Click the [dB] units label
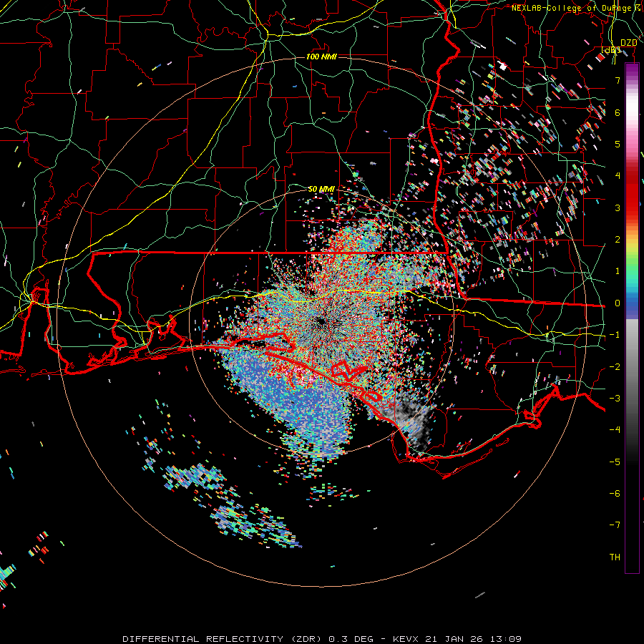 [611, 51]
